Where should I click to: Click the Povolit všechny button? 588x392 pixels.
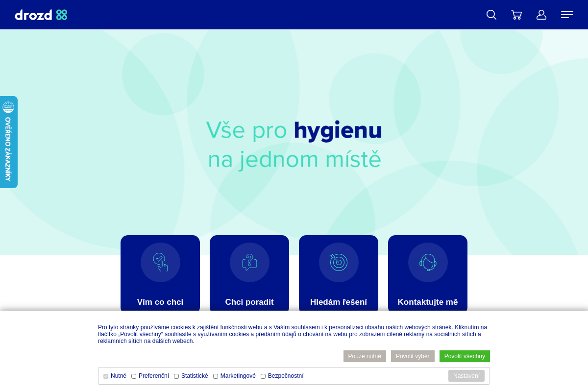[x=465, y=356]
